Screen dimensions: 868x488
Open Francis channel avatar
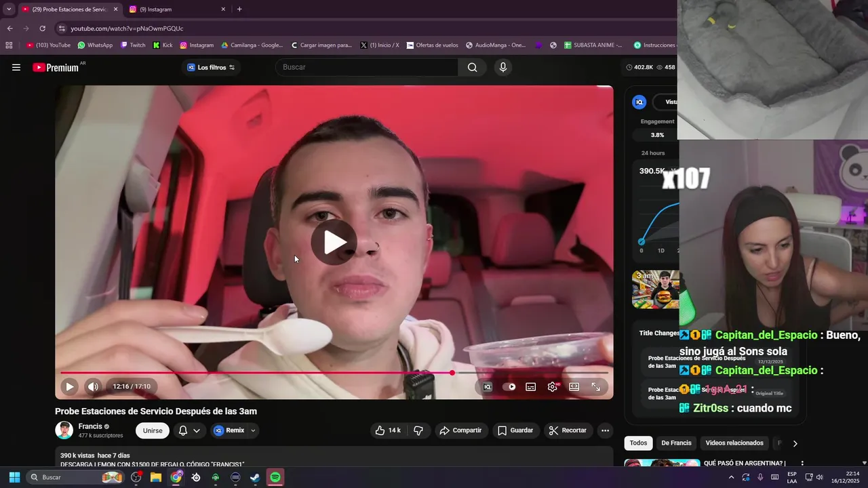[64, 430]
